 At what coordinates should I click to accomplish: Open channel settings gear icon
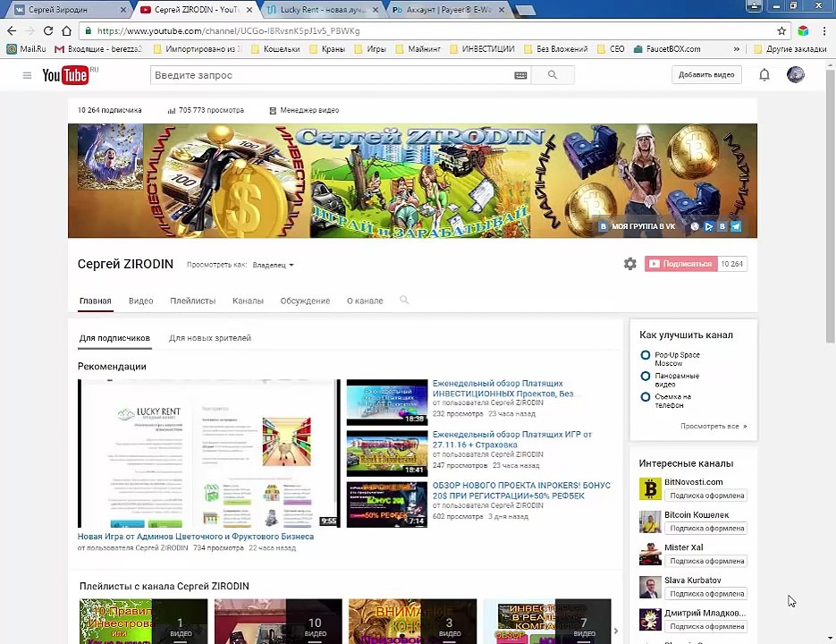coord(630,264)
